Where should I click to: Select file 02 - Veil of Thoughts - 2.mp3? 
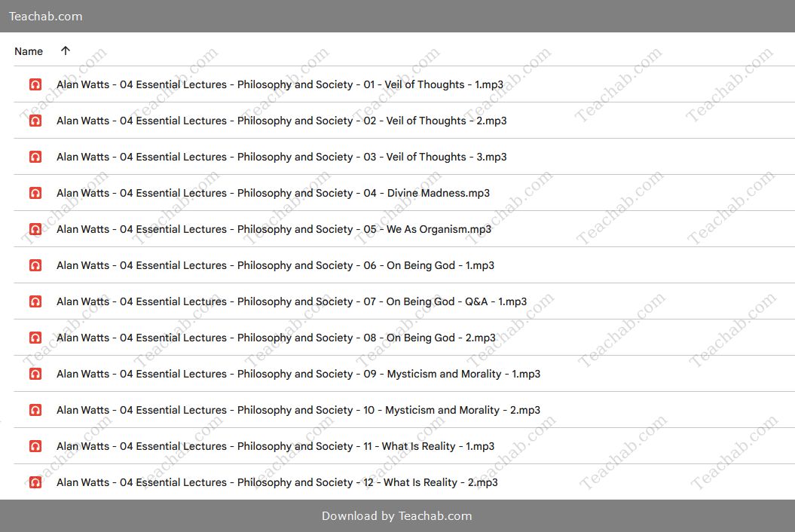[x=281, y=121]
